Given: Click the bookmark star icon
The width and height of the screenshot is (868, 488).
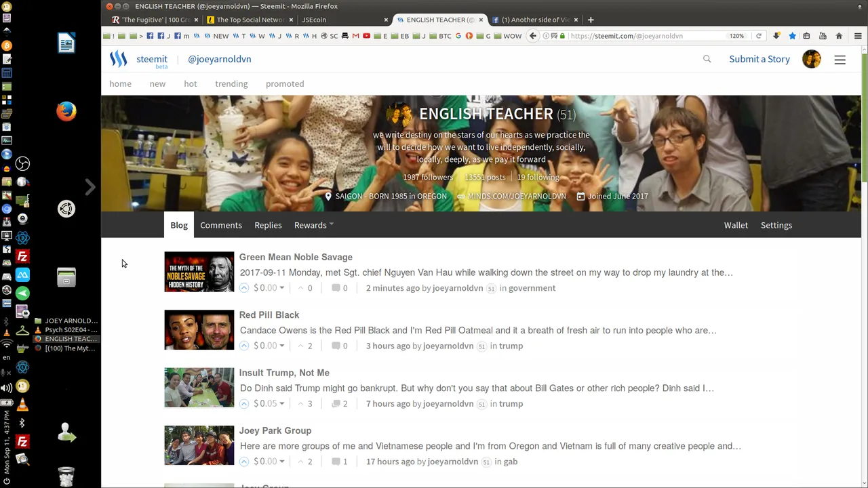Looking at the screenshot, I should tap(792, 36).
